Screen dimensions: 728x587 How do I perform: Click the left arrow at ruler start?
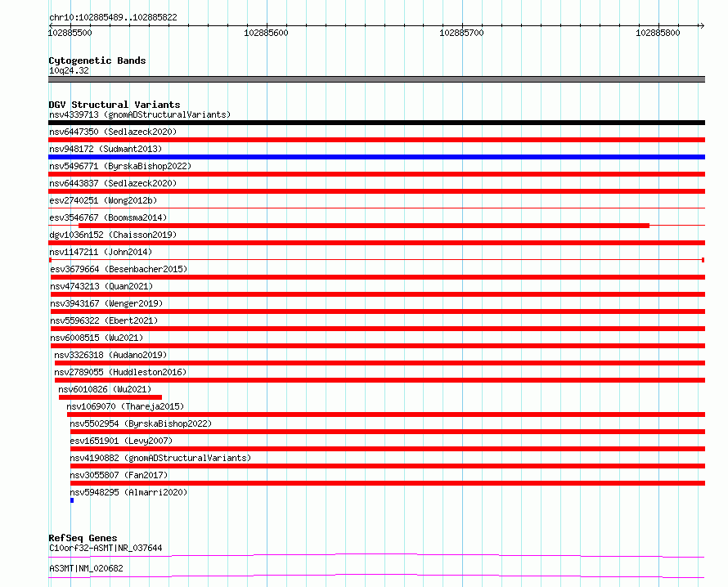pyautogui.click(x=51, y=25)
